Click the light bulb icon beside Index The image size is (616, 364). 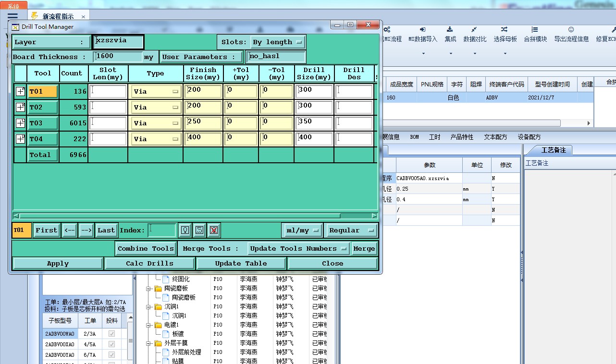[185, 230]
